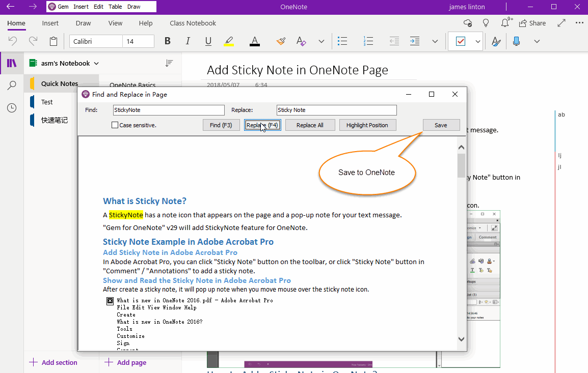Switch to the Home tab
Screen dimensions: 588x373
tap(16, 23)
